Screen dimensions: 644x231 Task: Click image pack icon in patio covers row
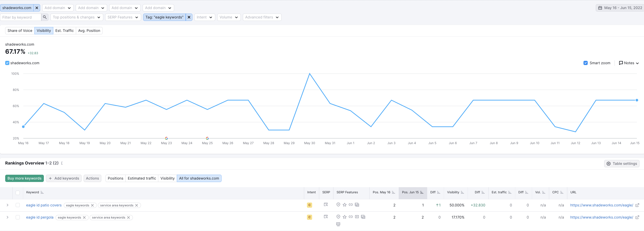pyautogui.click(x=357, y=205)
